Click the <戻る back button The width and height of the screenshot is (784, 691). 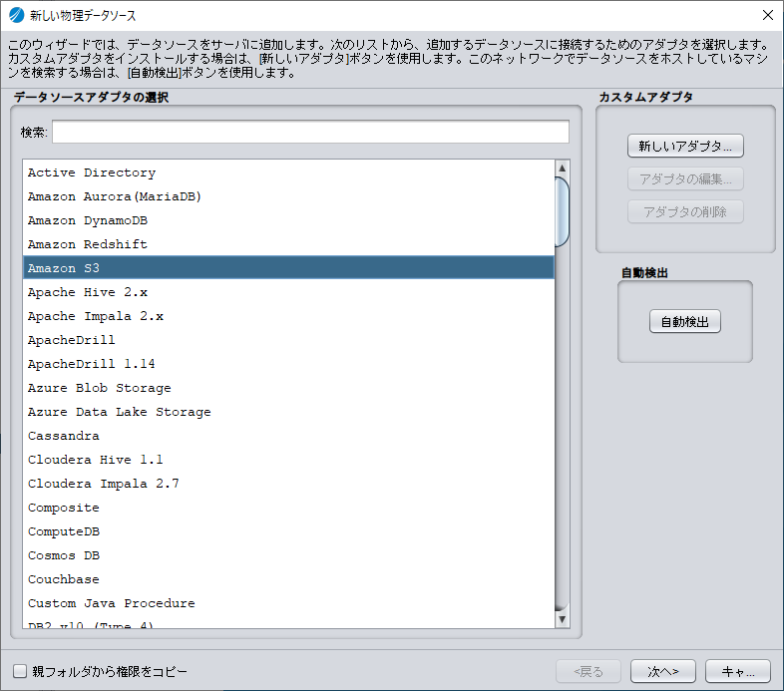(x=588, y=671)
